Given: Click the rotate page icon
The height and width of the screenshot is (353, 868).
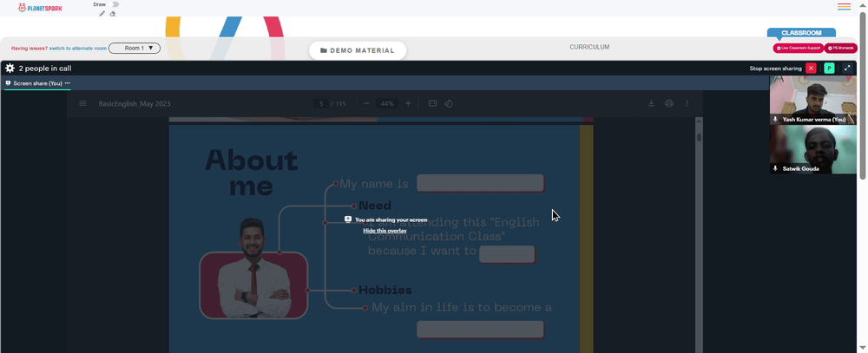Looking at the screenshot, I should coord(449,103).
